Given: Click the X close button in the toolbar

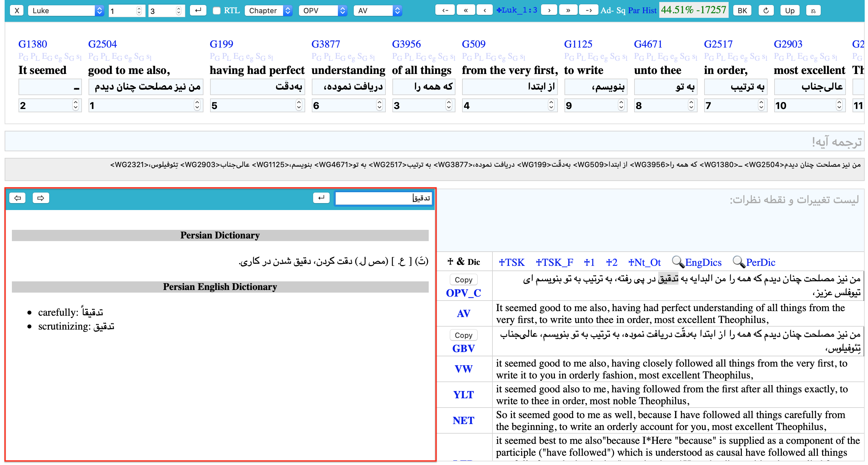Looking at the screenshot, I should pyautogui.click(x=17, y=11).
